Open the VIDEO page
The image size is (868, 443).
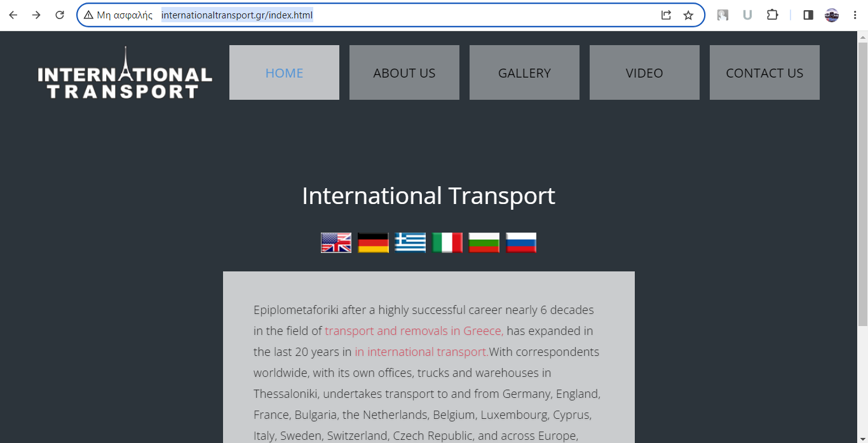[x=644, y=73]
